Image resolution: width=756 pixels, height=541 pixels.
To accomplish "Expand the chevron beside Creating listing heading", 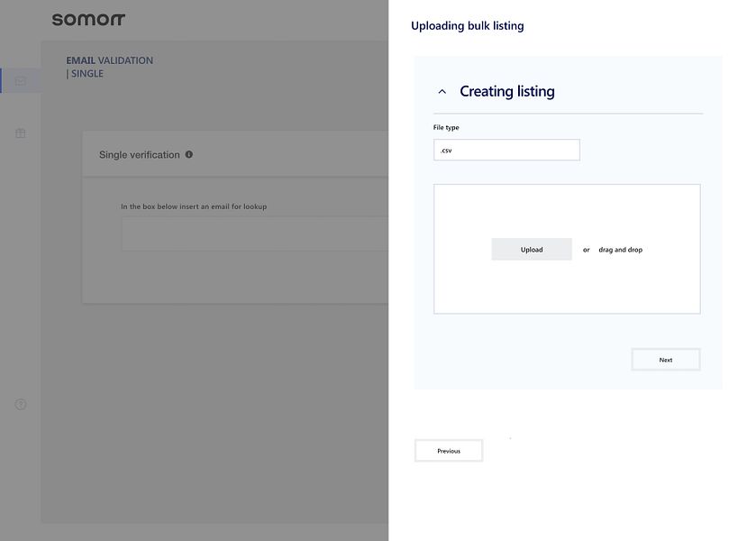I will pos(442,90).
